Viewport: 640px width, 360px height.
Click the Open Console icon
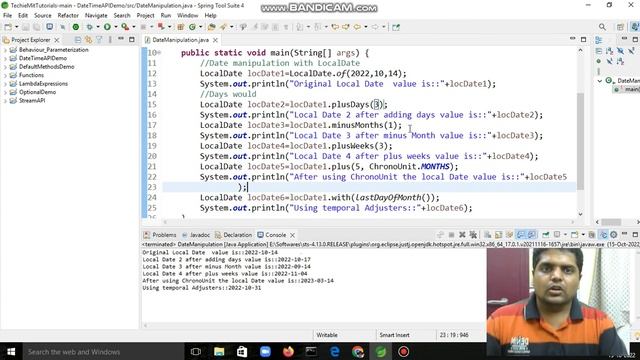point(575,235)
